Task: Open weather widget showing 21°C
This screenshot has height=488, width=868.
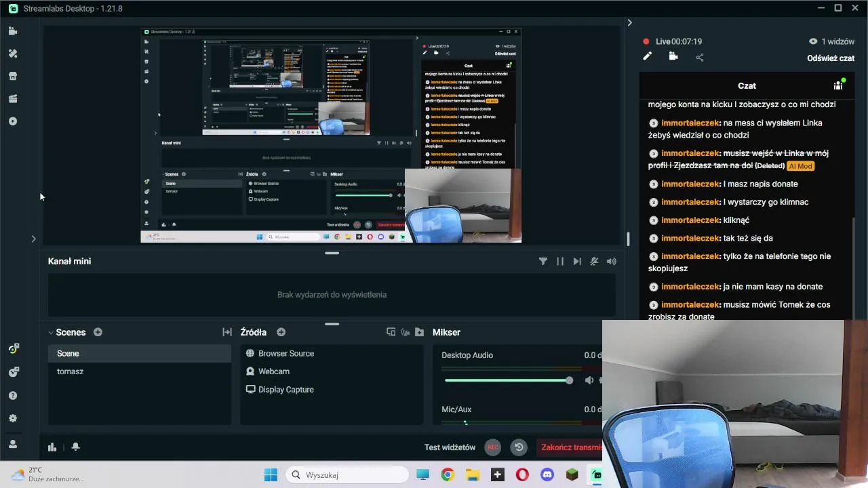Action: (x=46, y=474)
